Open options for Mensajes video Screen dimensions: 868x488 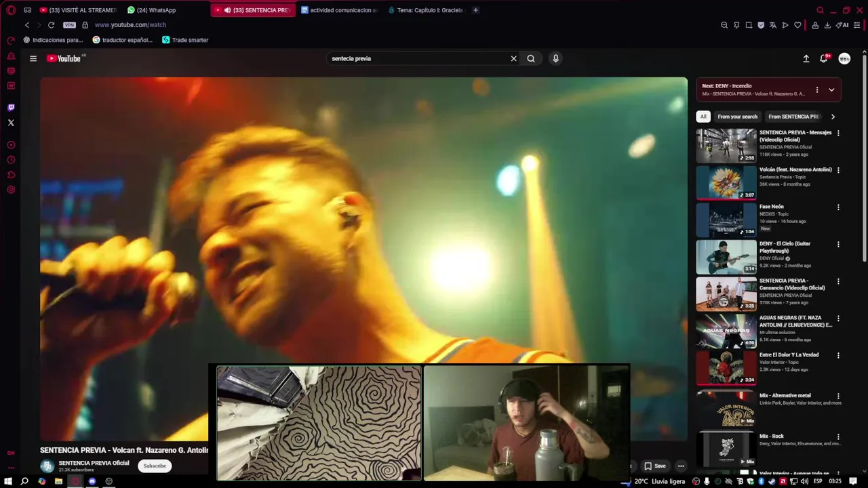[x=838, y=134]
